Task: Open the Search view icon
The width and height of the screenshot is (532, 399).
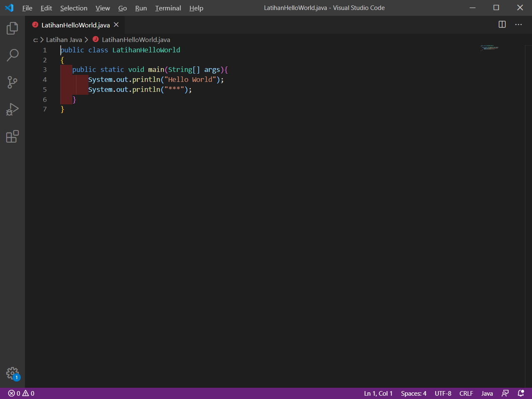Action: 12,55
